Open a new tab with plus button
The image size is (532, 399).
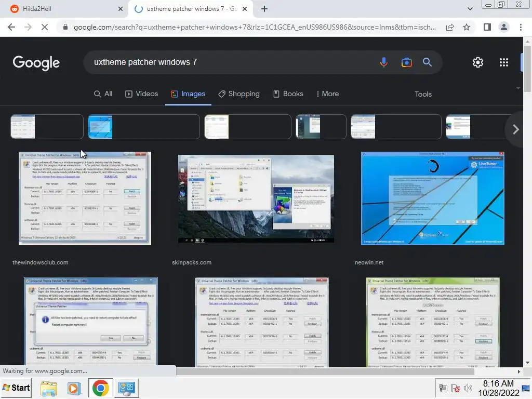coord(264,9)
